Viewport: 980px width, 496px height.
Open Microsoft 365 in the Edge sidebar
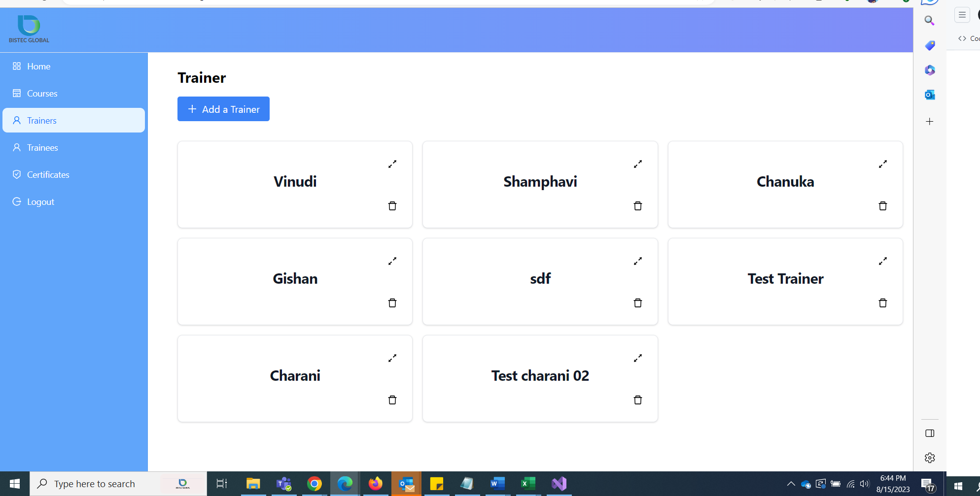click(x=929, y=70)
